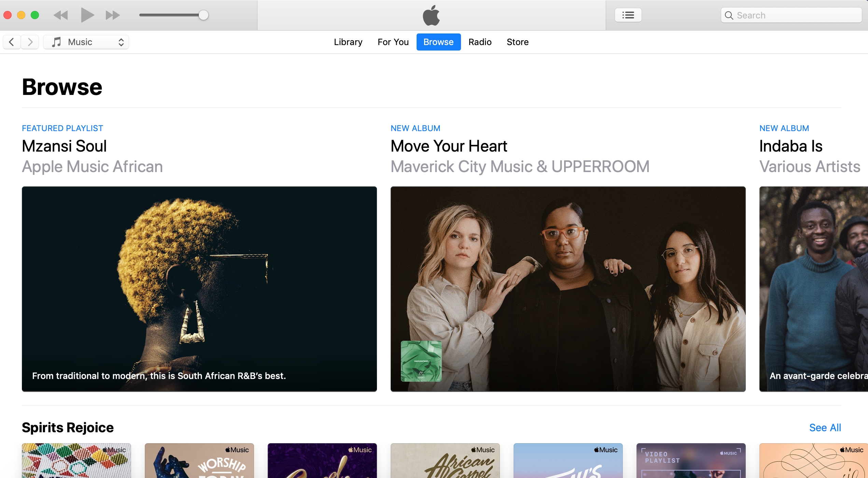Click the Store menu item
868x478 pixels.
[x=517, y=42]
